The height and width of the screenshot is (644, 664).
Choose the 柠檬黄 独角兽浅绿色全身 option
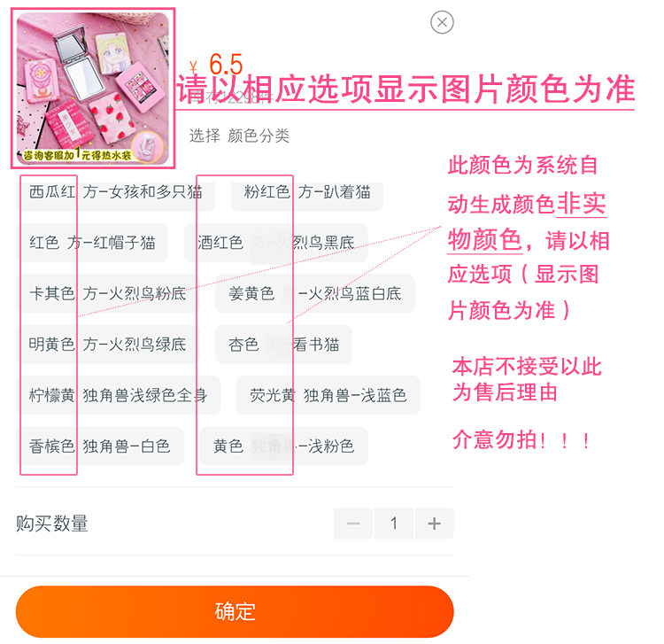pos(119,395)
